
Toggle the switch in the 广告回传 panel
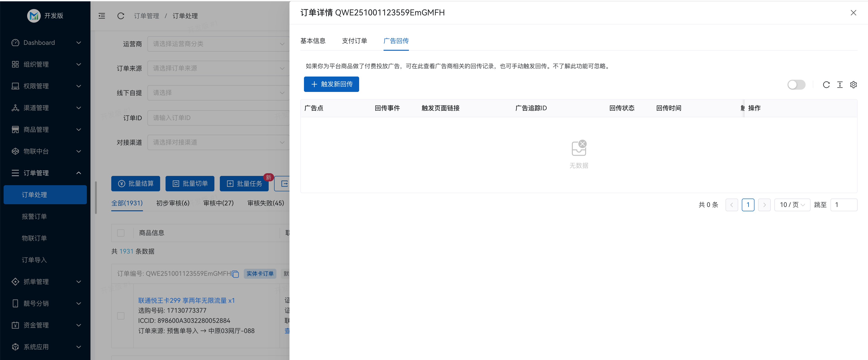[797, 85]
